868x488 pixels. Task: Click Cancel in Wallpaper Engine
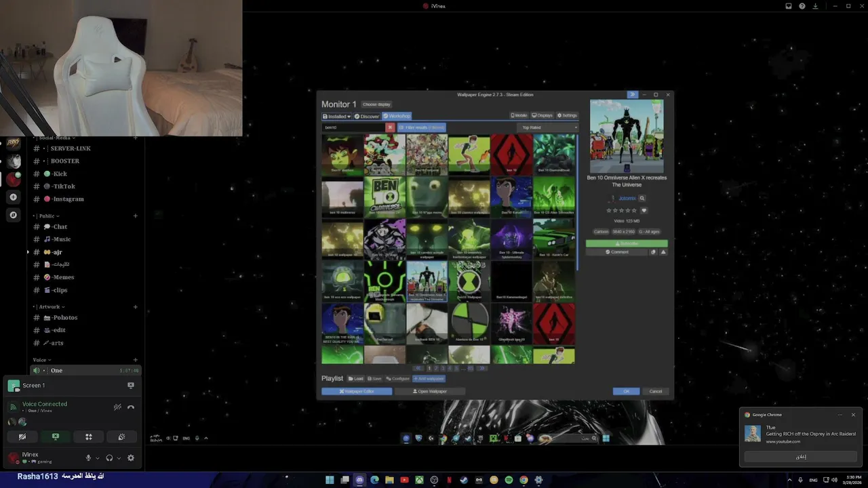pos(656,391)
